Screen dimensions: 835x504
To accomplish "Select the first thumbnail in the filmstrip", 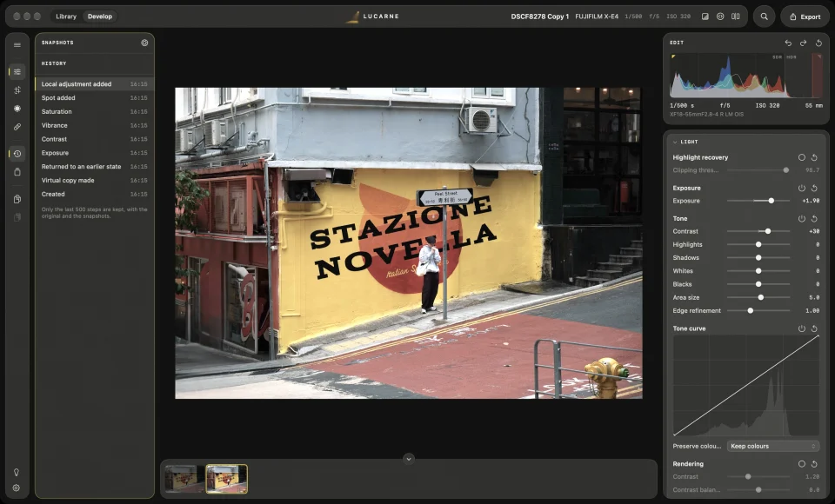I will pos(184,479).
